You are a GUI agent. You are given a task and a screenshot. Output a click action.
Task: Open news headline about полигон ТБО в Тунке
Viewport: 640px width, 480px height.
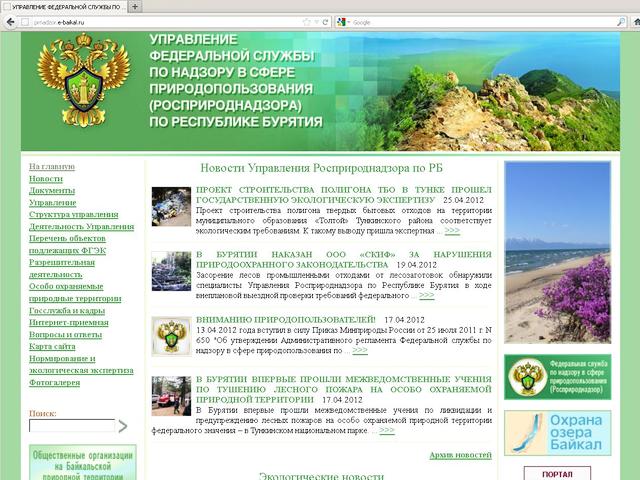pos(344,195)
